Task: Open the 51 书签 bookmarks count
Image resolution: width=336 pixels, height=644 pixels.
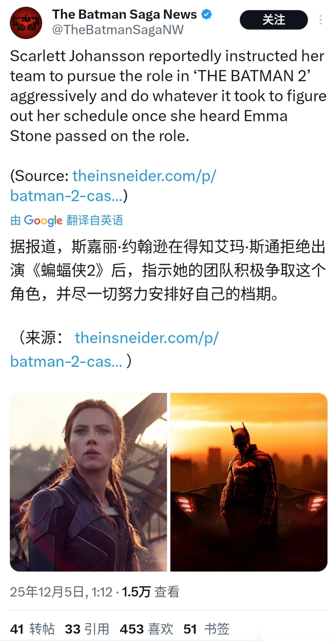Action: coord(206,629)
